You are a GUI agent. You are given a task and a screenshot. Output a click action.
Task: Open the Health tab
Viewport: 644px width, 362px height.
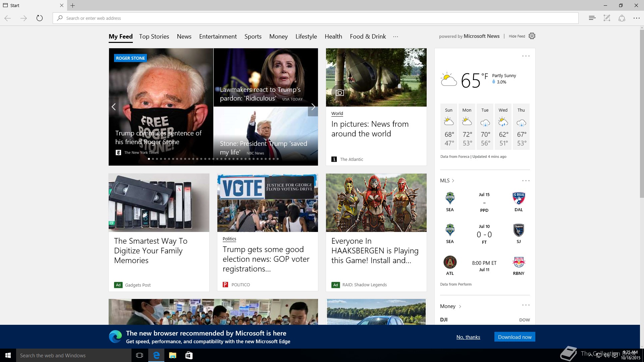[333, 37]
